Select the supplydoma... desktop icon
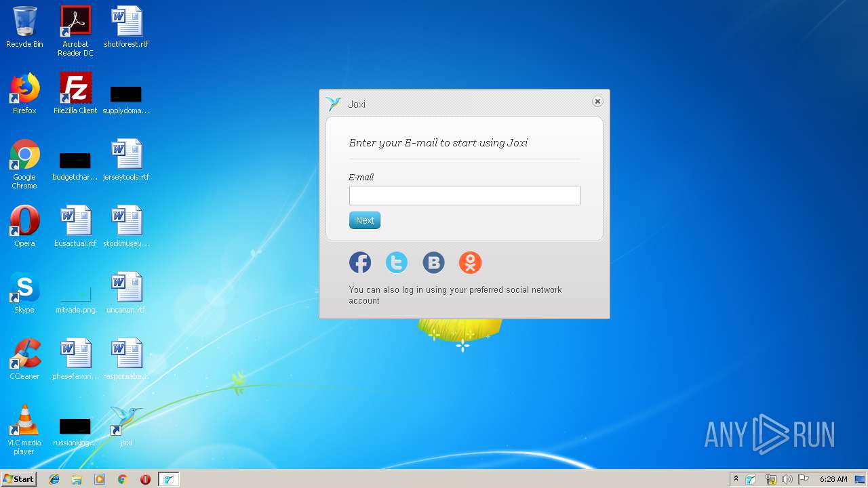The height and width of the screenshot is (488, 868). coord(126,100)
